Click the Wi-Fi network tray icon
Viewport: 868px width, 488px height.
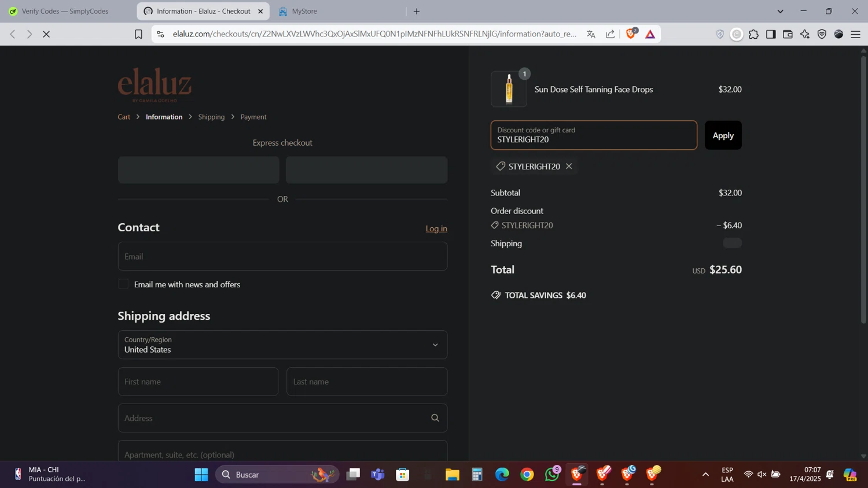point(748,475)
